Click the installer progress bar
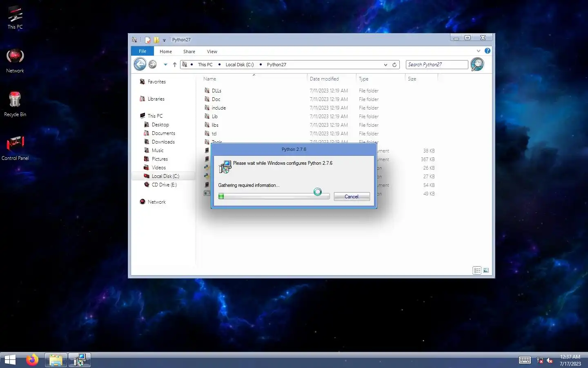This screenshot has height=368, width=588. tap(274, 197)
